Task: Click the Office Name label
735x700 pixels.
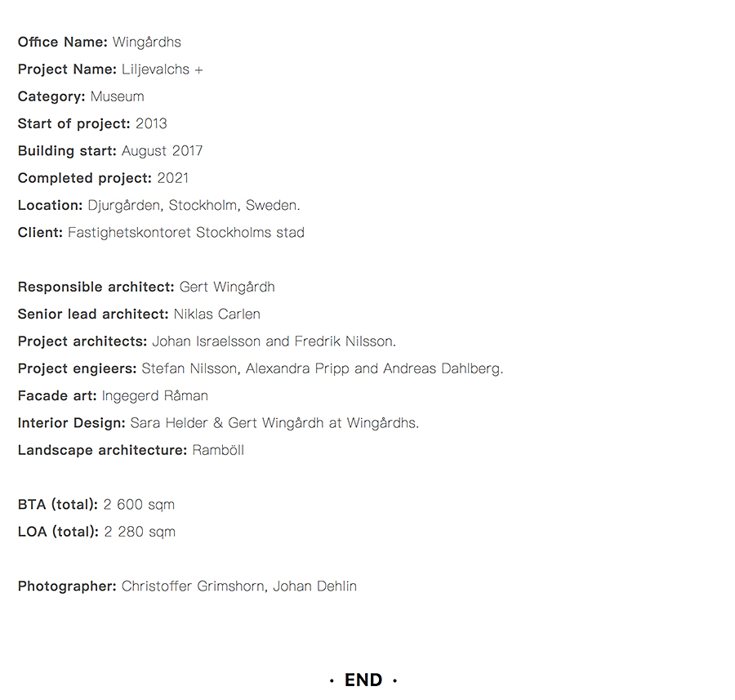Action: coord(63,42)
